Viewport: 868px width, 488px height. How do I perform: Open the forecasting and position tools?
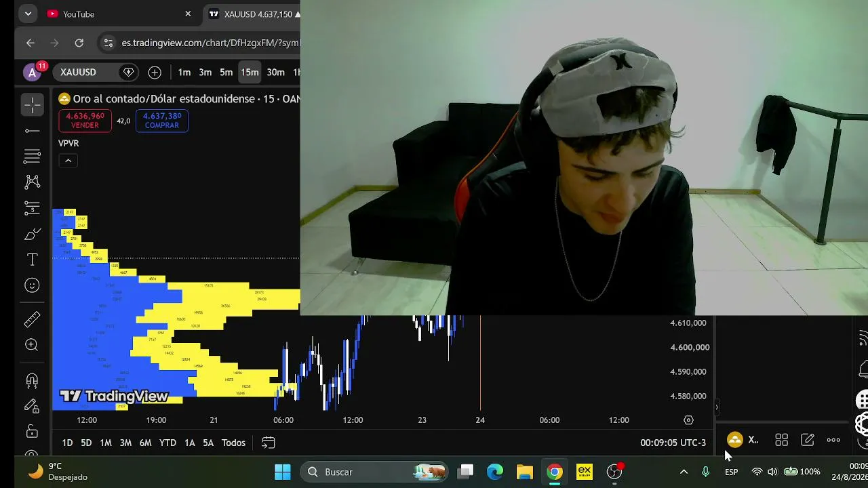(x=32, y=208)
